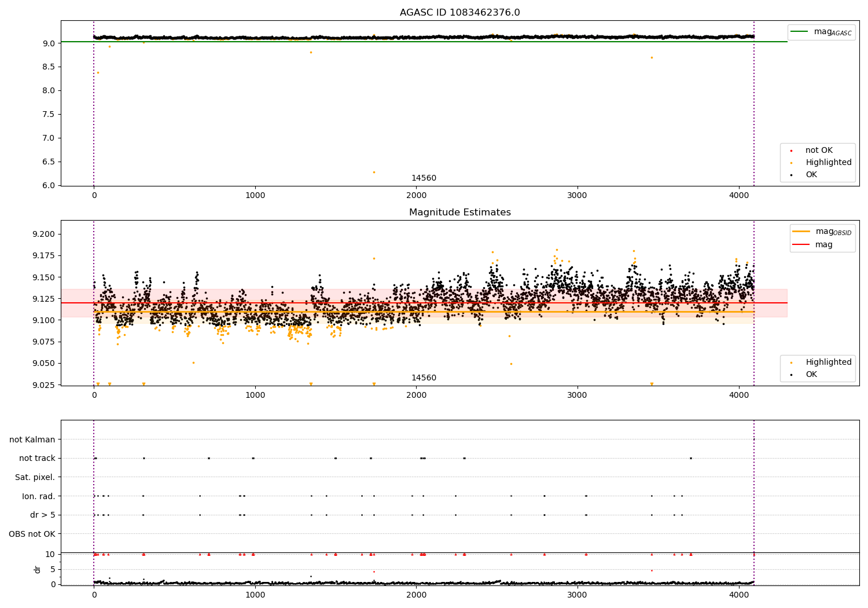
Task: Click the '14560' label in Magnitude Estimates plot
Action: click(424, 378)
